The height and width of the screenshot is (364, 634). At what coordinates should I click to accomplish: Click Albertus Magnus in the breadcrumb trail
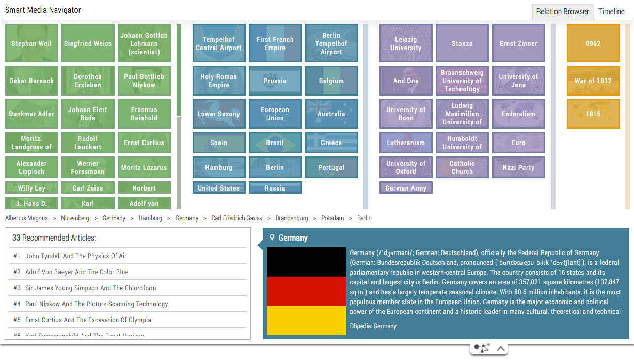point(26,218)
